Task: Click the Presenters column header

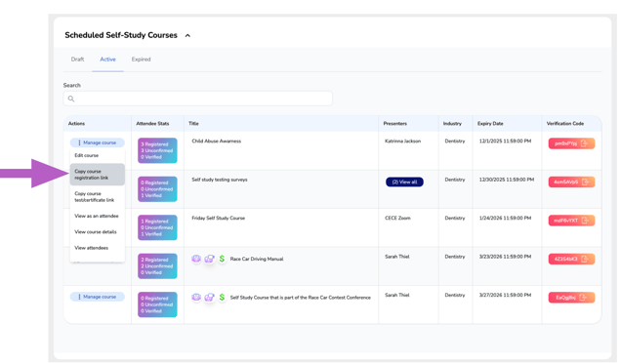Action: 394,123
